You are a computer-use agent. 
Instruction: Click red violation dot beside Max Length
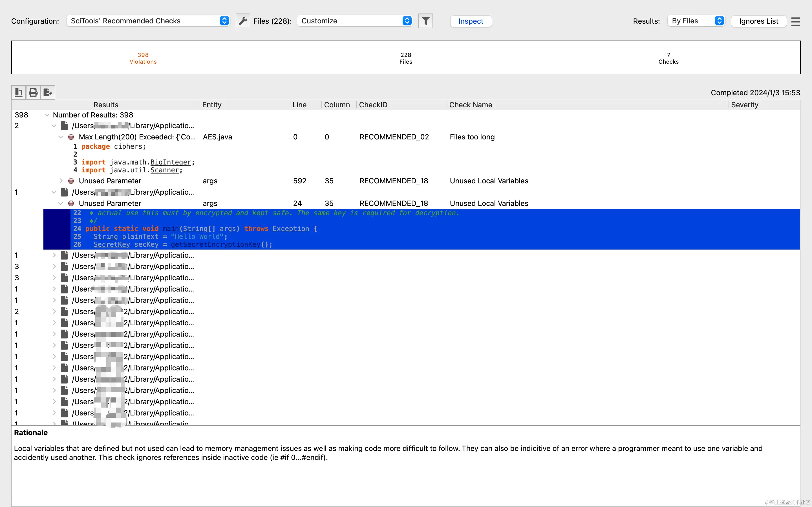pyautogui.click(x=71, y=137)
